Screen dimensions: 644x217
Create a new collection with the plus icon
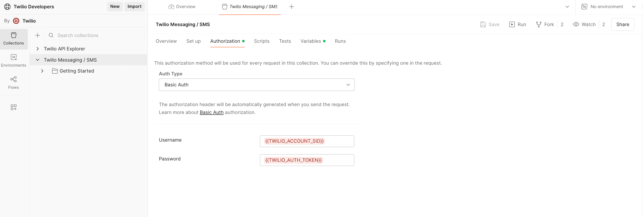coord(37,35)
